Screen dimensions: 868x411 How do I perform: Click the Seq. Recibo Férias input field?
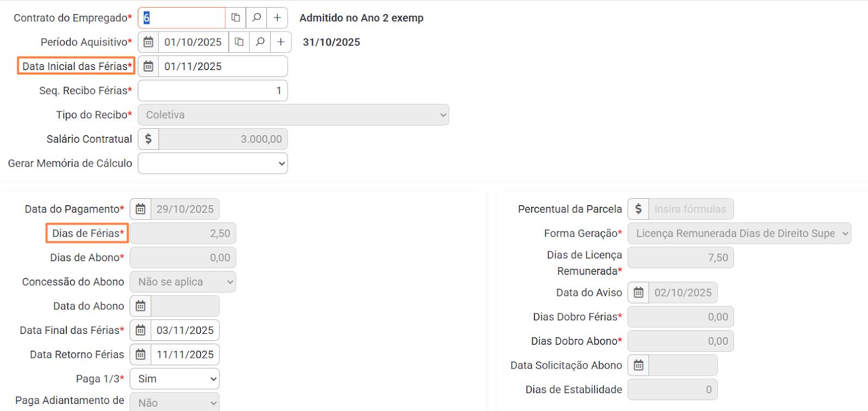[213, 91]
